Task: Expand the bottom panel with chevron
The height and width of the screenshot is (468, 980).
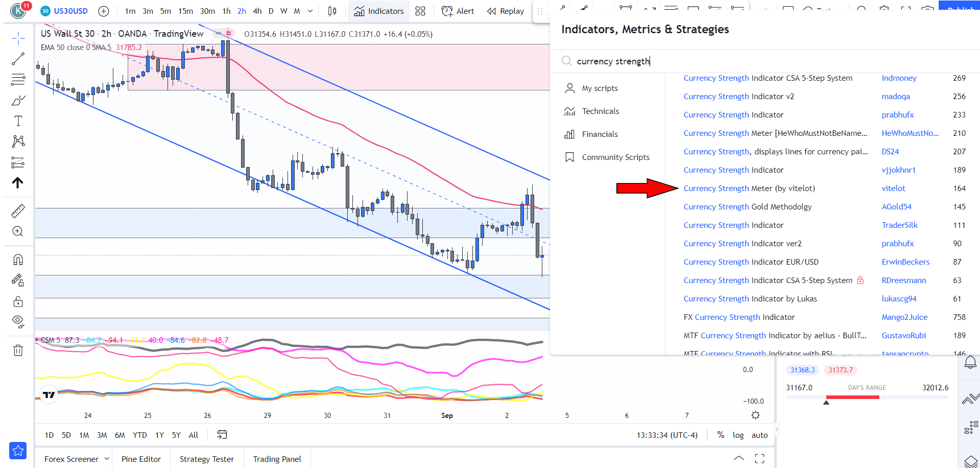Action: (738, 458)
